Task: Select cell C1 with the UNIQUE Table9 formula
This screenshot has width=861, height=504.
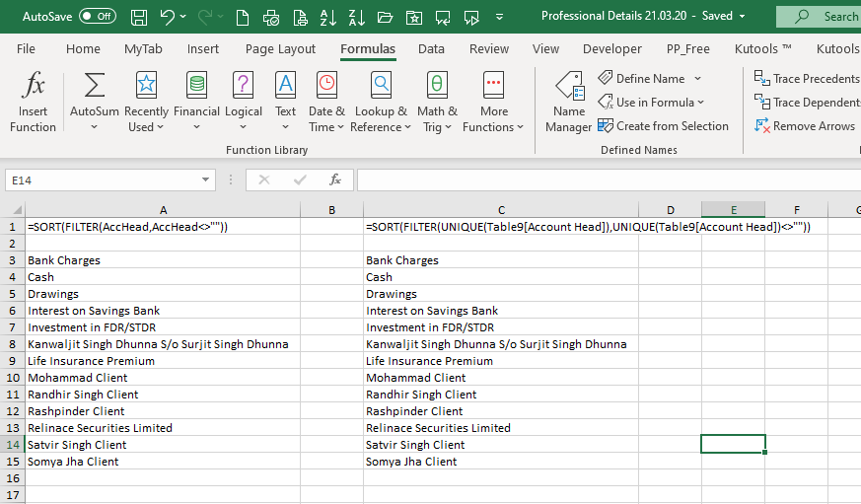Action: (501, 227)
